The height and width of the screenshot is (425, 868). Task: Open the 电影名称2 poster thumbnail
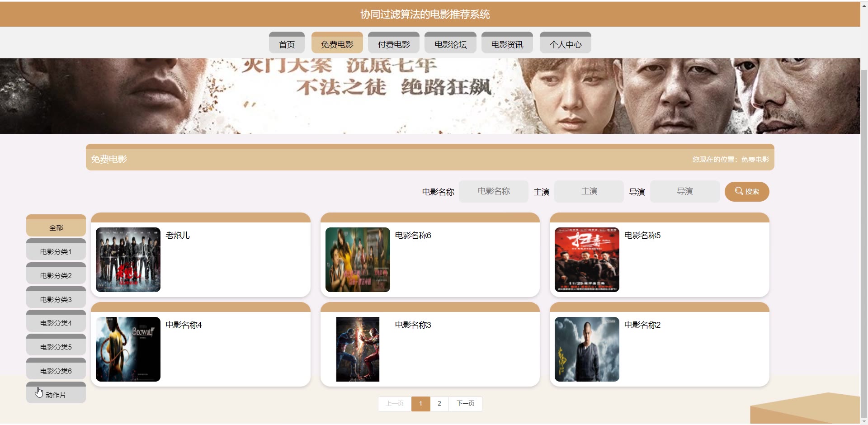click(x=587, y=349)
